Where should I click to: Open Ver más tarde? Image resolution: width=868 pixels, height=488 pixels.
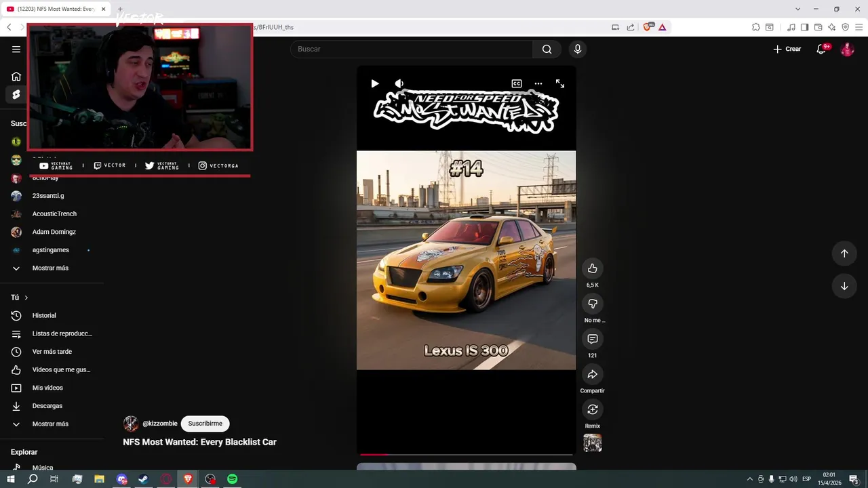tap(52, 352)
